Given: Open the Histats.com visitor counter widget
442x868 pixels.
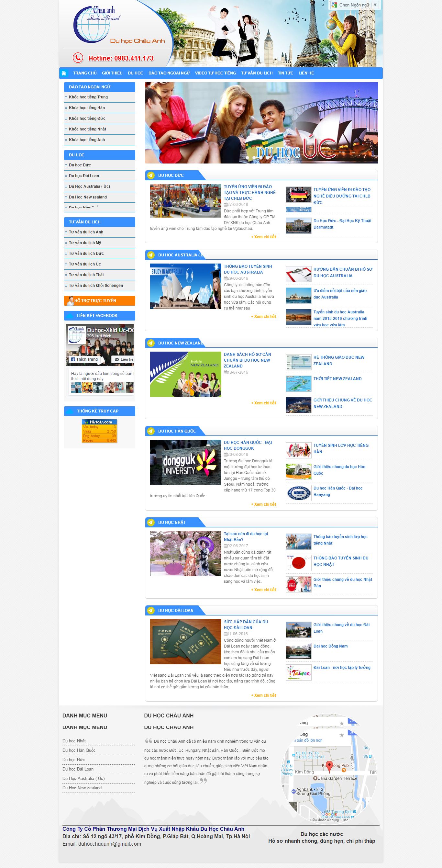Looking at the screenshot, I should 99,431.
